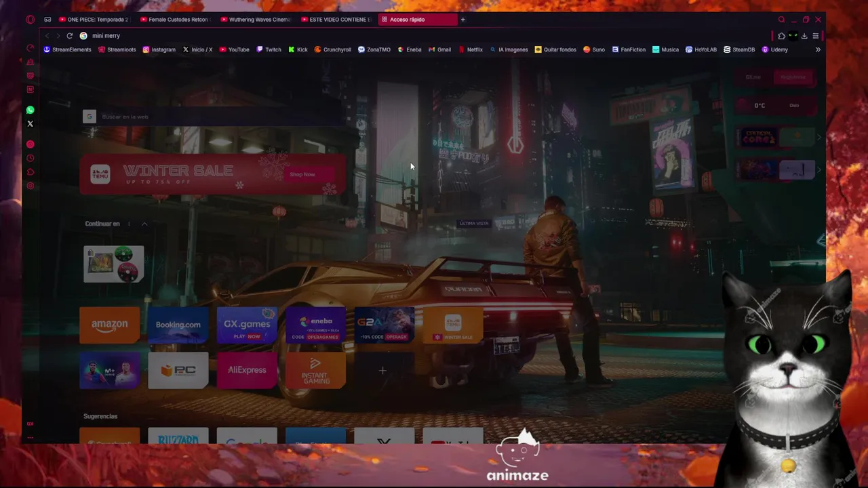Open the Opera GX main menu logo

tap(30, 20)
